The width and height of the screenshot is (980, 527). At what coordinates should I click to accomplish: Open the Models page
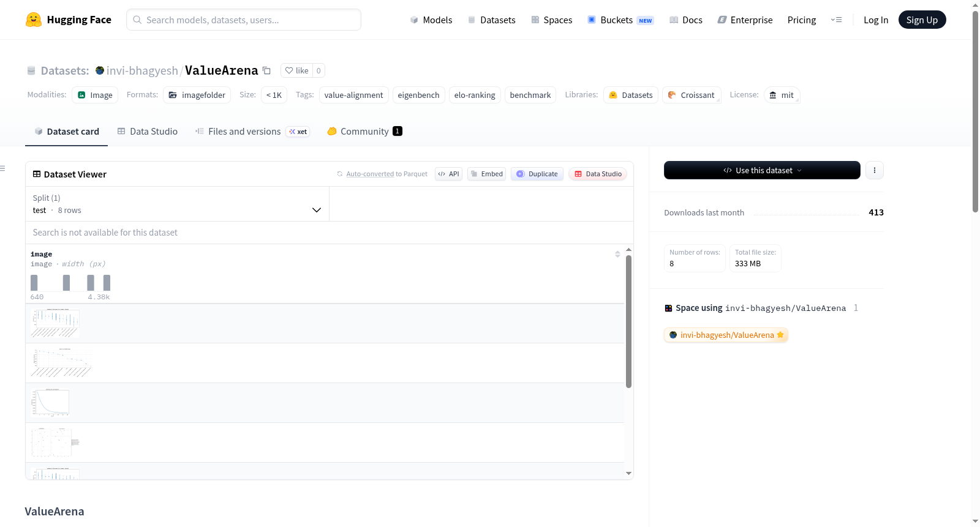pyautogui.click(x=431, y=20)
